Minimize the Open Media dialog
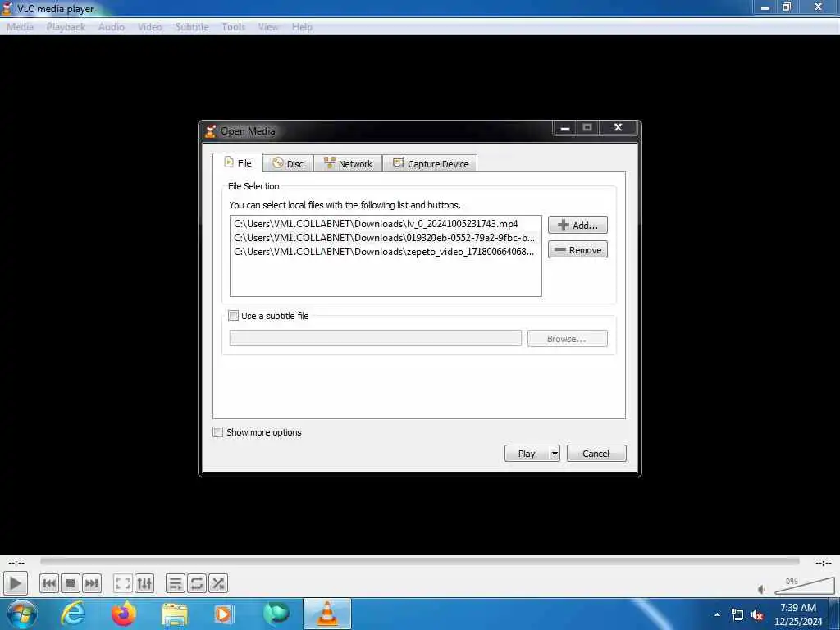Screen dimensions: 840x630 pos(564,127)
